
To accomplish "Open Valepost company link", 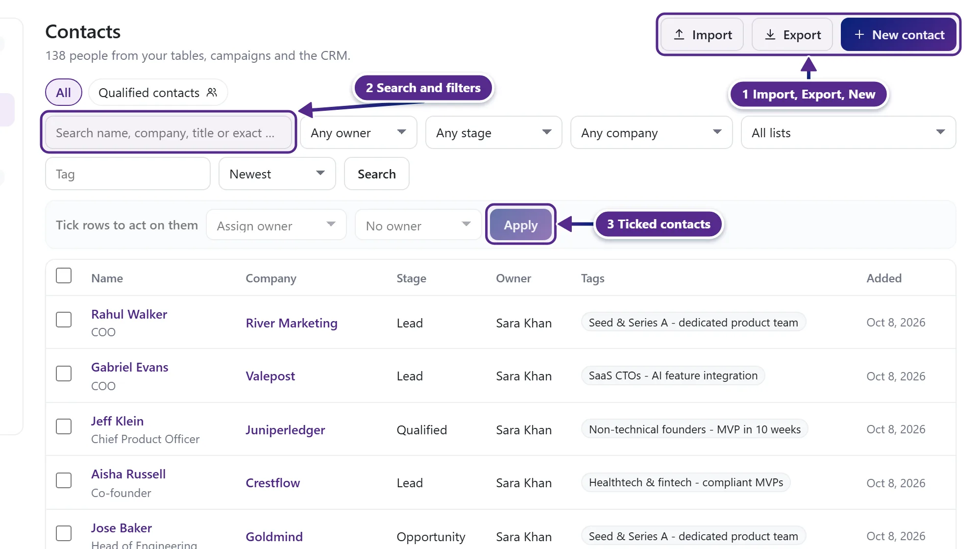I will tap(270, 376).
